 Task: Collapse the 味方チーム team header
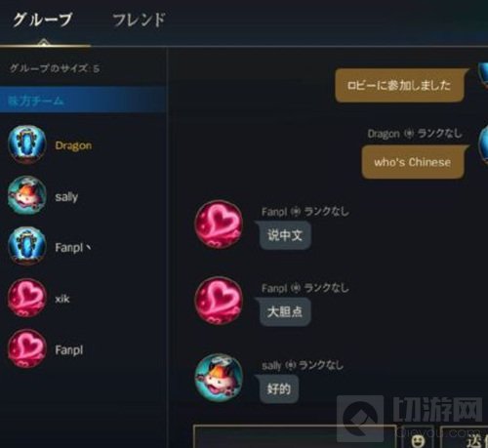pyautogui.click(x=83, y=101)
